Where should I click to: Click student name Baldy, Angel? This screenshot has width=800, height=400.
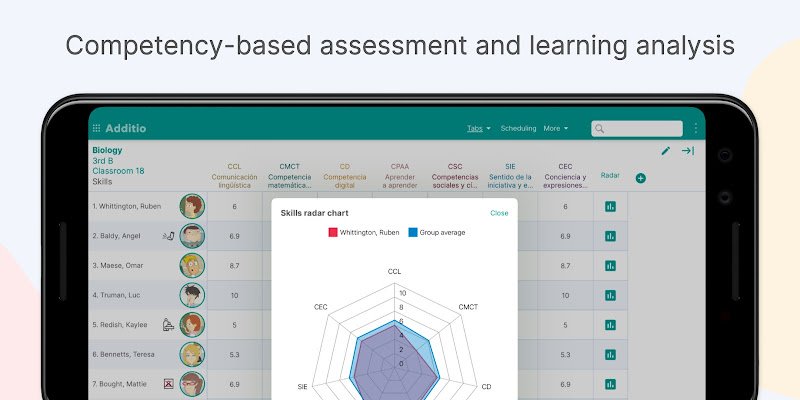coord(116,236)
